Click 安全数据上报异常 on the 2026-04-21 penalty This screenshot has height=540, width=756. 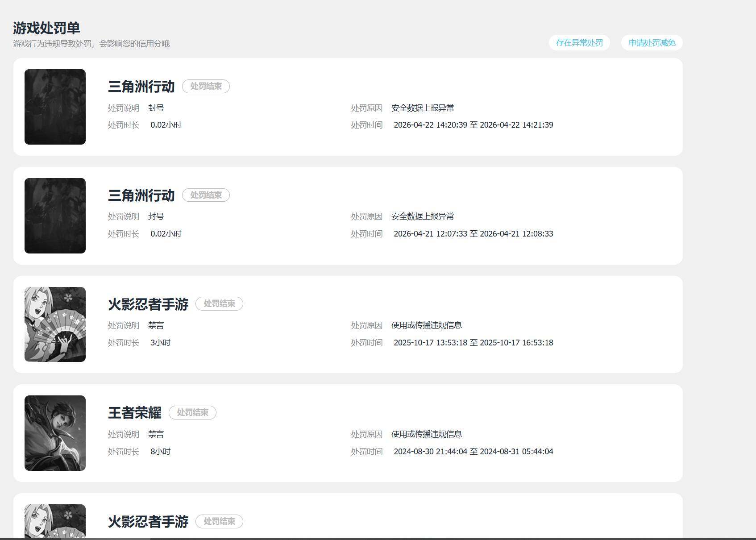coord(423,216)
